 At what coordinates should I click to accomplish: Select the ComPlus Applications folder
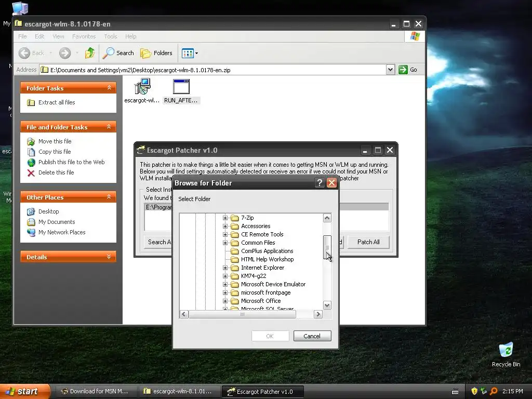click(x=267, y=251)
